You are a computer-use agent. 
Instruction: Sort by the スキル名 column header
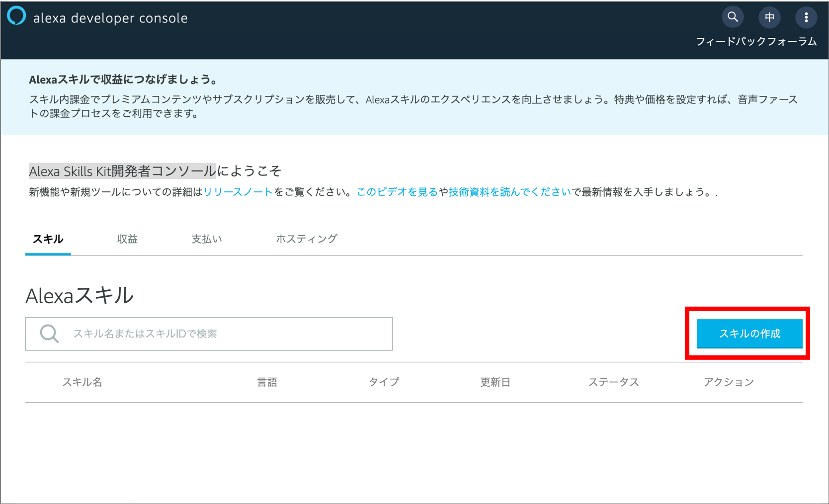coord(82,382)
